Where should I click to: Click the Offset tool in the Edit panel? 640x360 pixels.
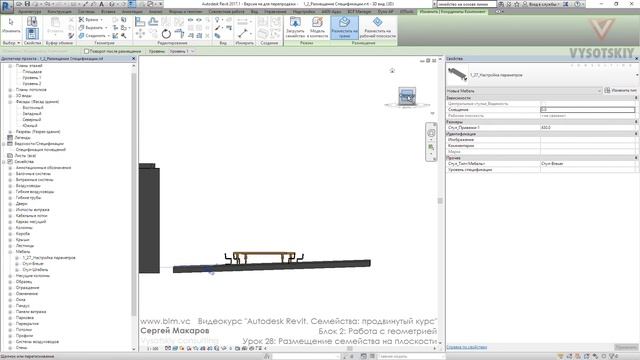pos(153,22)
